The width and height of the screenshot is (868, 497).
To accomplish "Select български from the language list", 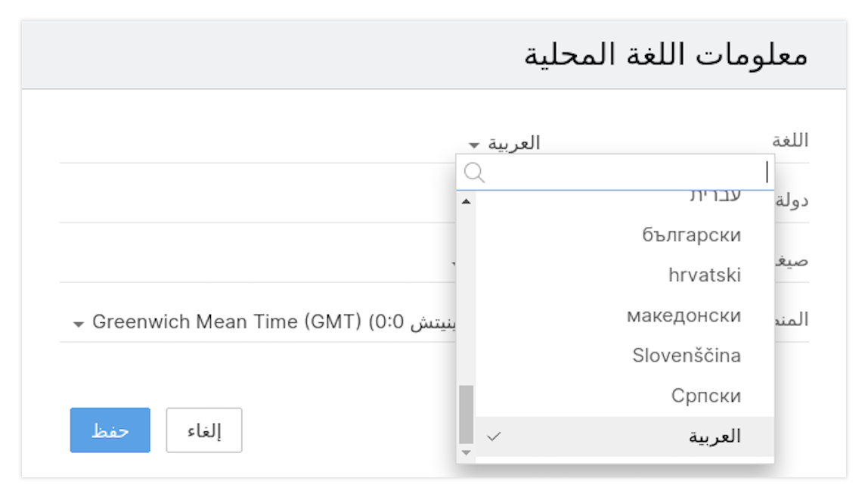I will coord(691,235).
